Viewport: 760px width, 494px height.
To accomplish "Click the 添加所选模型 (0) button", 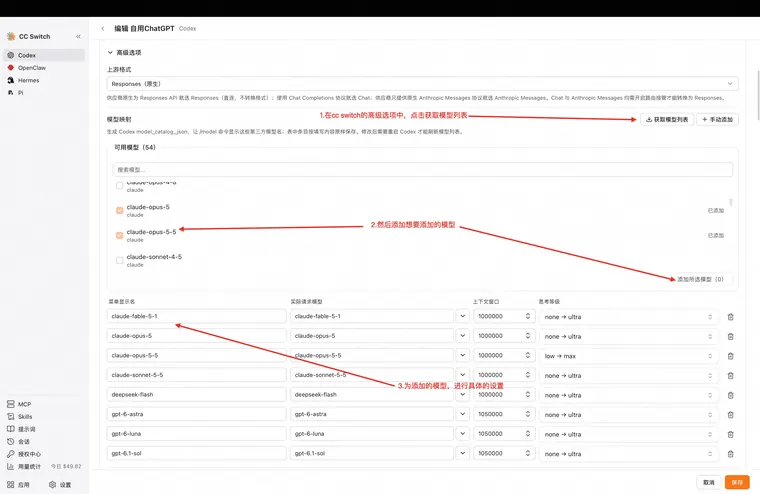I will pyautogui.click(x=700, y=279).
